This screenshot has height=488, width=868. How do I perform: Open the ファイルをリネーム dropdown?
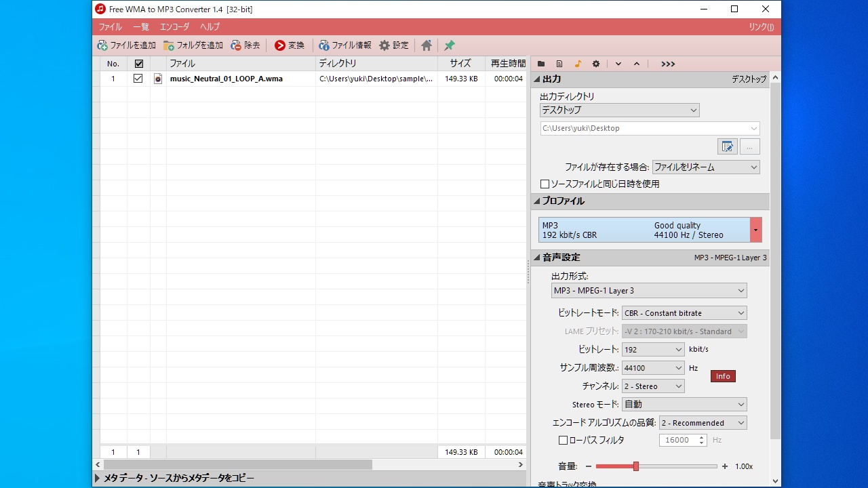point(706,167)
